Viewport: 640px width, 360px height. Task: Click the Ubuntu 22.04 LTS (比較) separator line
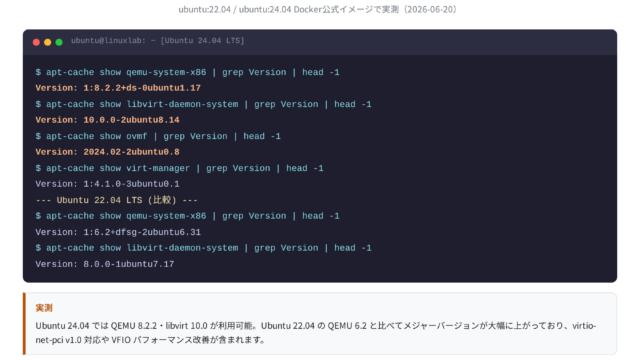click(x=116, y=200)
